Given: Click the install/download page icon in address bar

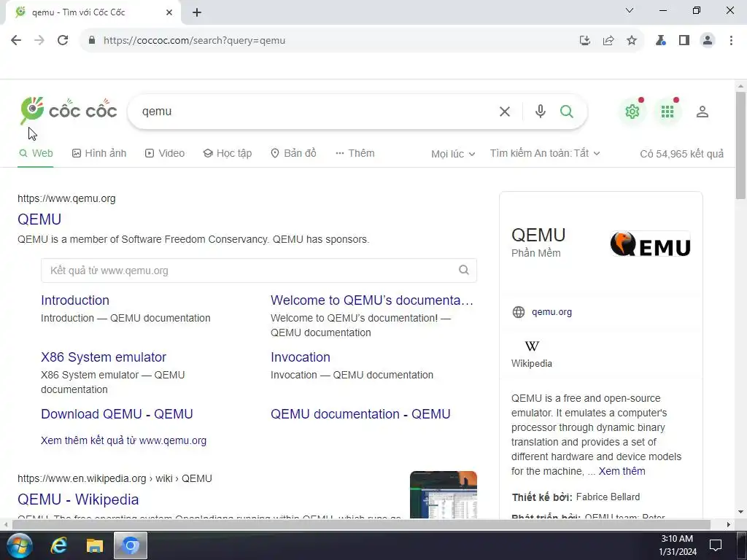Looking at the screenshot, I should pos(585,41).
